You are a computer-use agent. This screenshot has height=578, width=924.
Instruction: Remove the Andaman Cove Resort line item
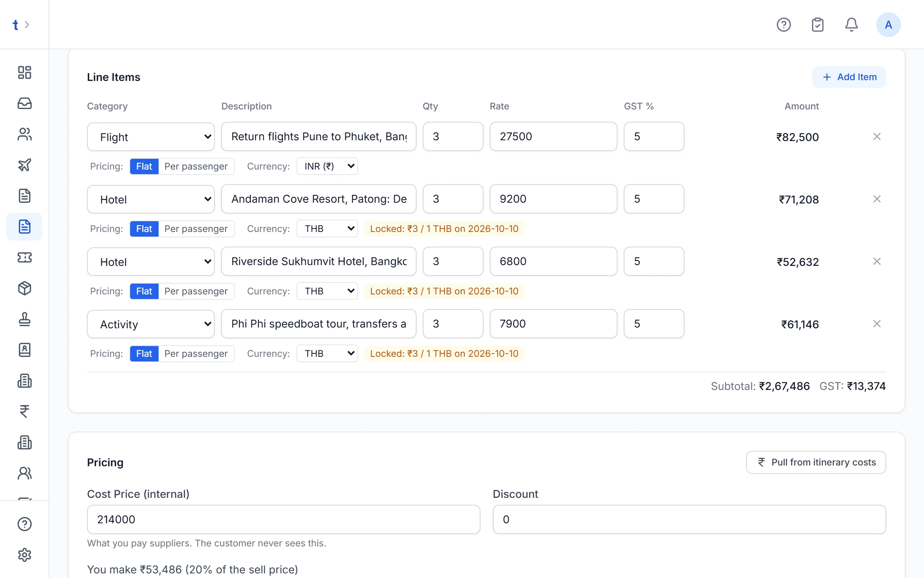point(877,199)
